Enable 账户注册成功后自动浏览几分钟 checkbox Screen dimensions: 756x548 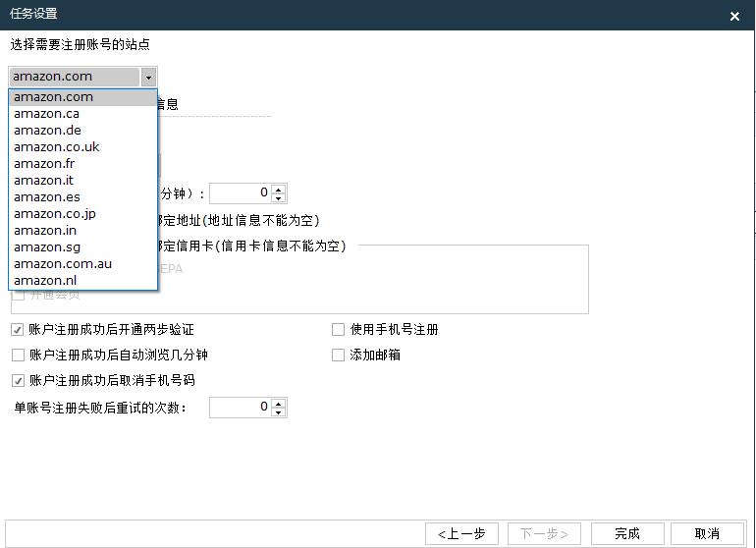pyautogui.click(x=18, y=356)
